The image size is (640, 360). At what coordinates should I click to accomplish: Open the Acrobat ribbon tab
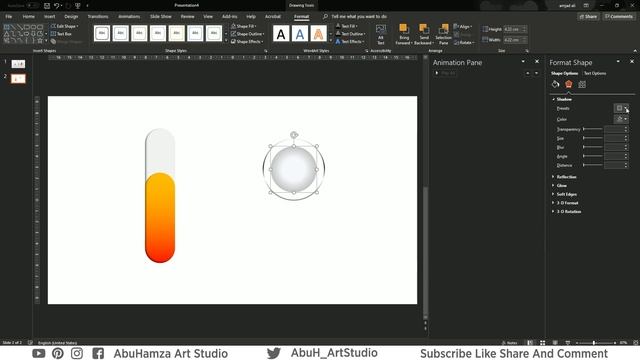[x=273, y=17]
